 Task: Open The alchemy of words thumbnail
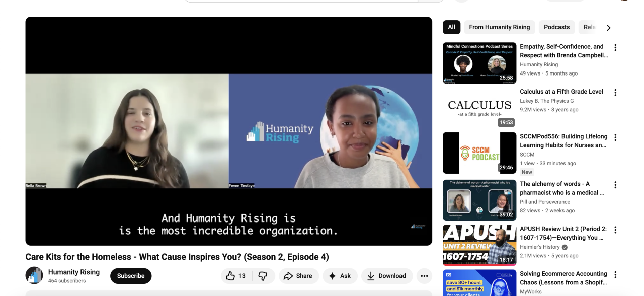point(479,200)
